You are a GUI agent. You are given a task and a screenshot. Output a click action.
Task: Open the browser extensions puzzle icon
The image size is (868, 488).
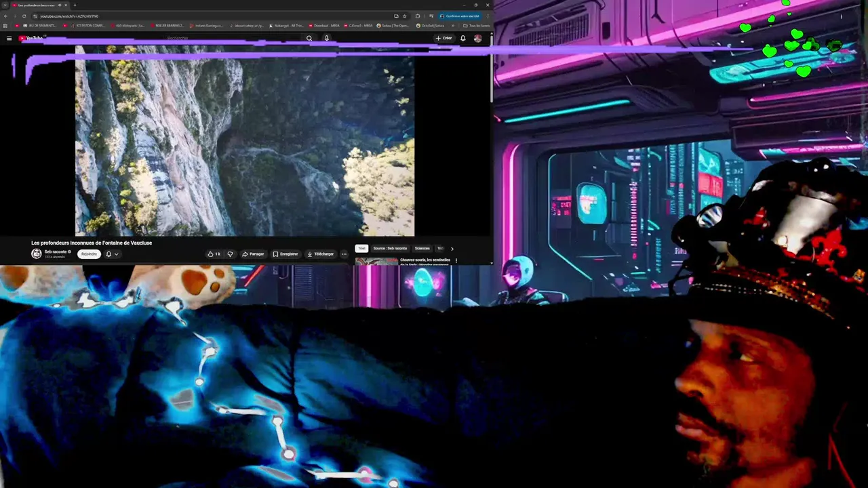(x=418, y=16)
